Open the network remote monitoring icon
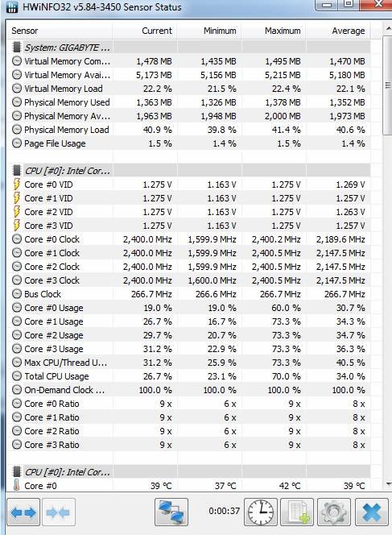Viewport: 392px width, 535px height. tap(171, 512)
